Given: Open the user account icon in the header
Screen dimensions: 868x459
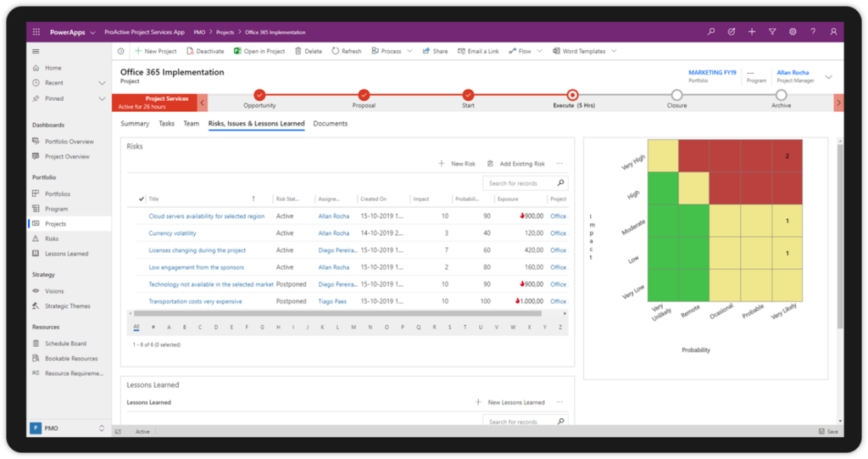Looking at the screenshot, I should point(833,32).
